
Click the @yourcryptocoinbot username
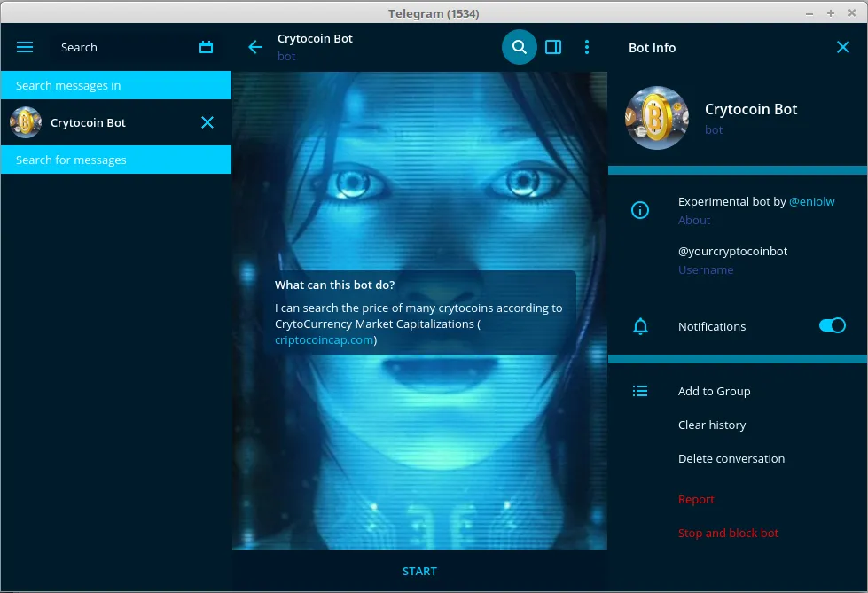click(x=732, y=252)
